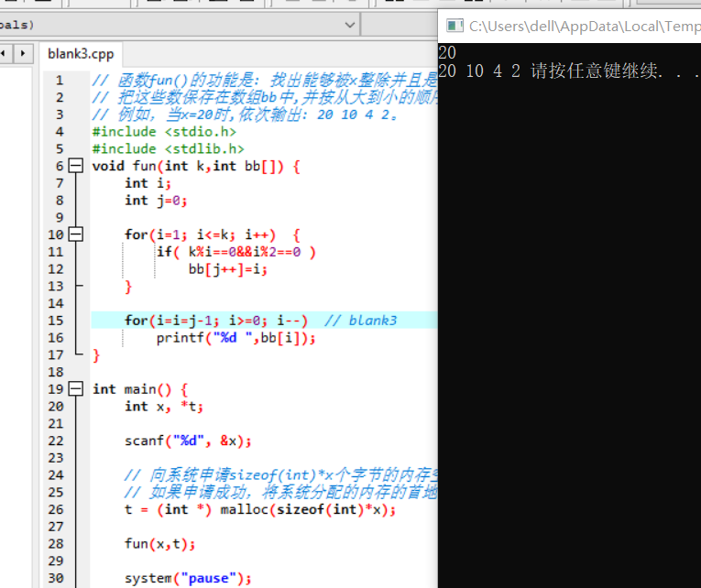Click the console text '请按任意键继续'
This screenshot has height=588, width=701.
point(594,71)
